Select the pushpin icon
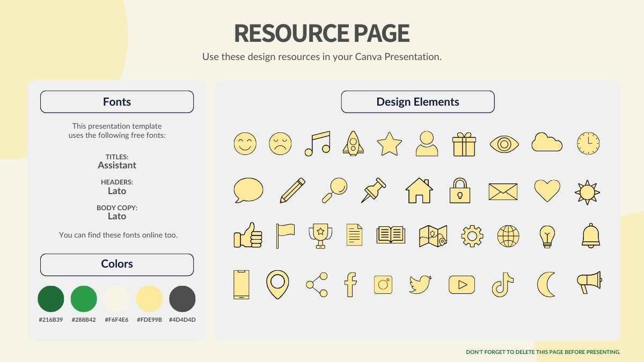The height and width of the screenshot is (362, 644). click(374, 190)
